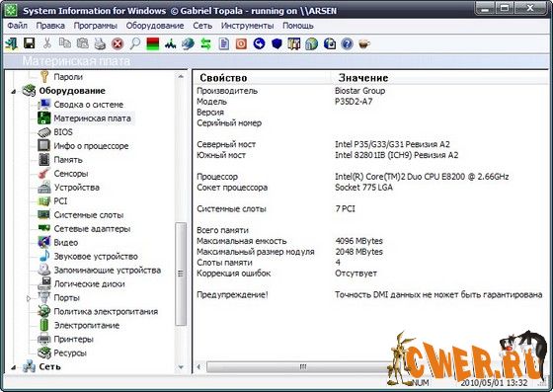
Task: Open Запоминающие устройства item
Action: (108, 270)
